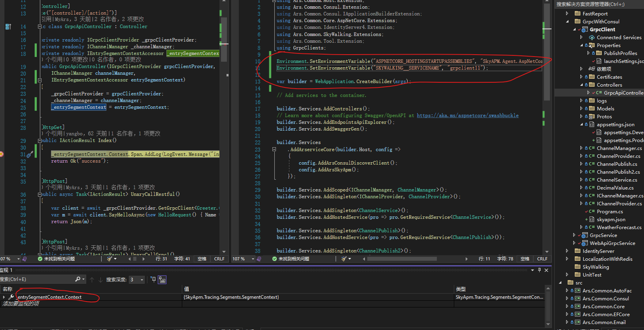Close the Watch 1 panel
The width and height of the screenshot is (644, 330).
click(546, 270)
